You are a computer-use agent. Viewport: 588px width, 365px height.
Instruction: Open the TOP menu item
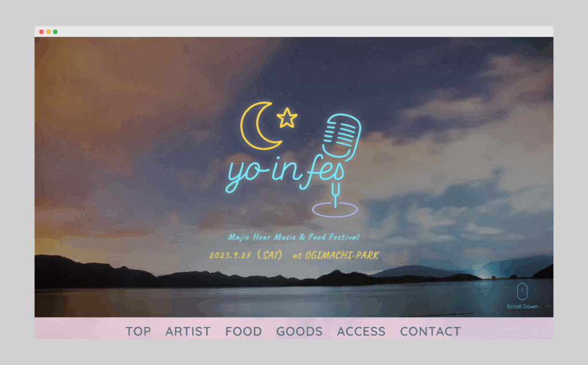138,331
